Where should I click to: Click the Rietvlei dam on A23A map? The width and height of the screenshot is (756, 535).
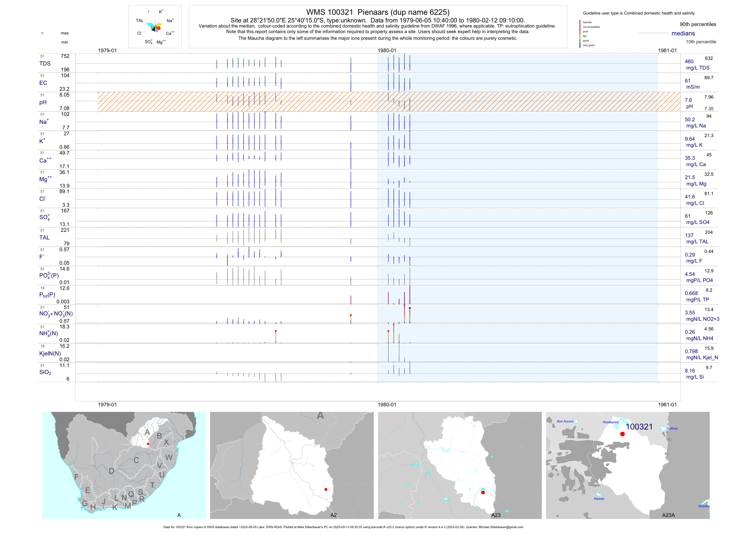coord(599,494)
